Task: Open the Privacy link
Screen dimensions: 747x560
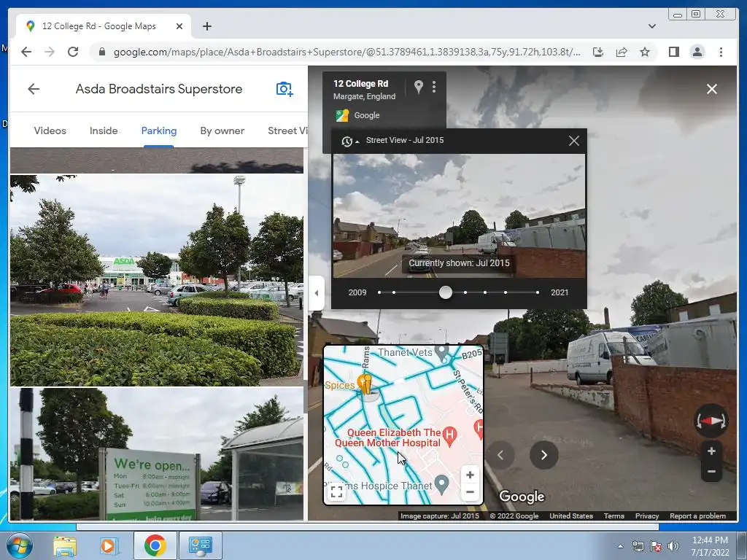Action: (646, 516)
